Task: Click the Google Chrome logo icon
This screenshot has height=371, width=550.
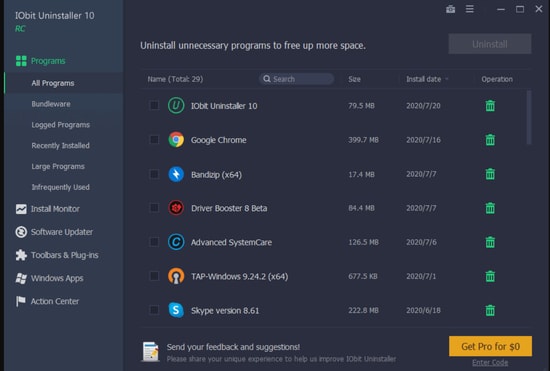Action: click(176, 140)
